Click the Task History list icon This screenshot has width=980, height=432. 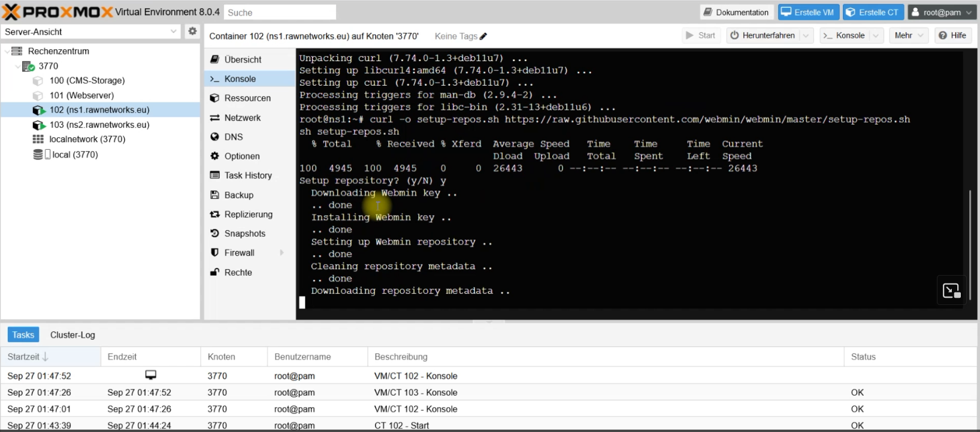[x=214, y=175]
